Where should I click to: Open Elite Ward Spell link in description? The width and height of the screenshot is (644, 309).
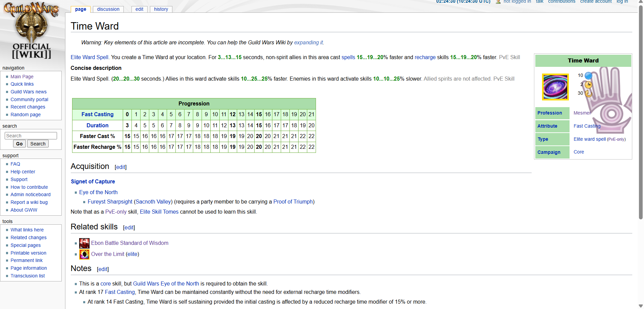[x=90, y=57]
